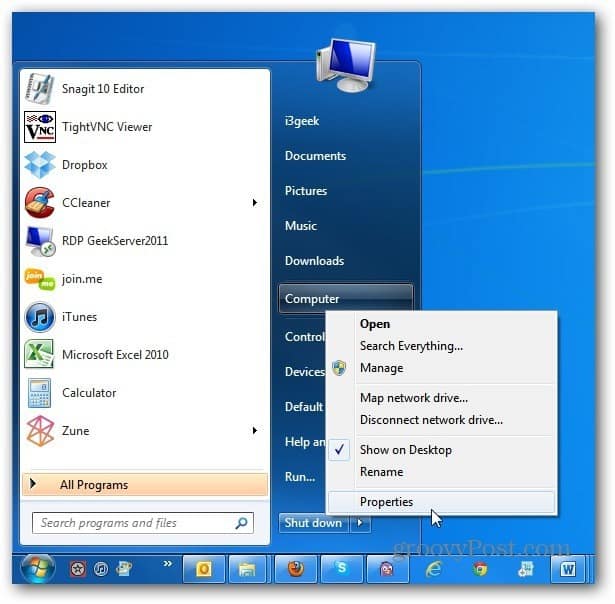Toggle Show on Desktop checkmark
The height and width of the screenshot is (604, 615).
[x=340, y=449]
